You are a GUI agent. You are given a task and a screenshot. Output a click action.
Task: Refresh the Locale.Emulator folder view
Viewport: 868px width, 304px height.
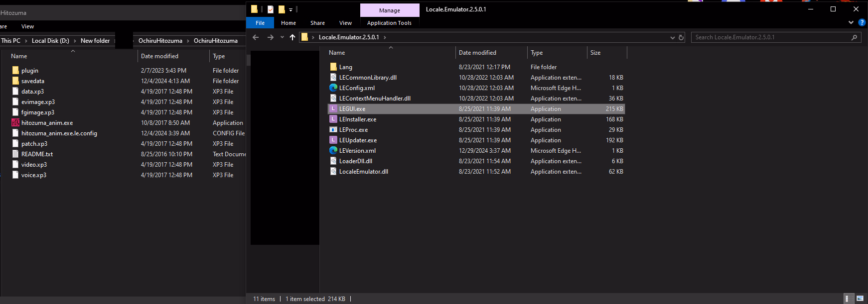click(x=681, y=37)
